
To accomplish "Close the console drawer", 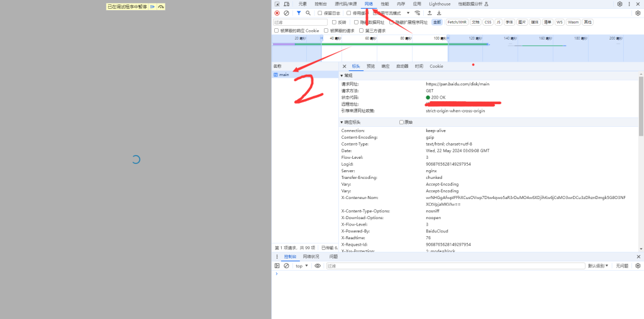I will (638, 257).
